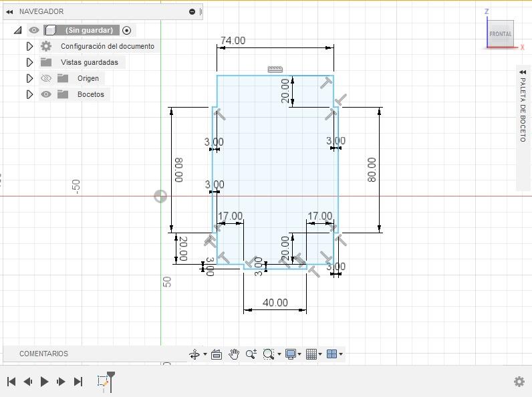
Task: Select the Vistas guardadas label
Action: [x=90, y=62]
